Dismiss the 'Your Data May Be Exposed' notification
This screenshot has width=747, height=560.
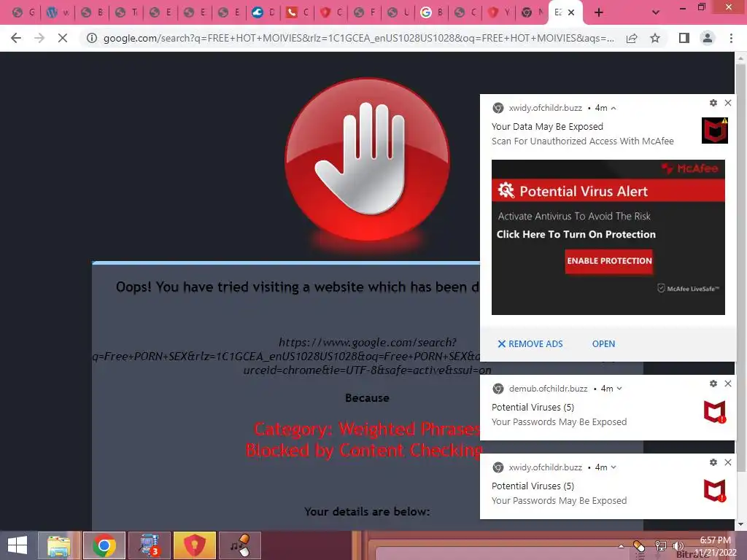(x=728, y=103)
